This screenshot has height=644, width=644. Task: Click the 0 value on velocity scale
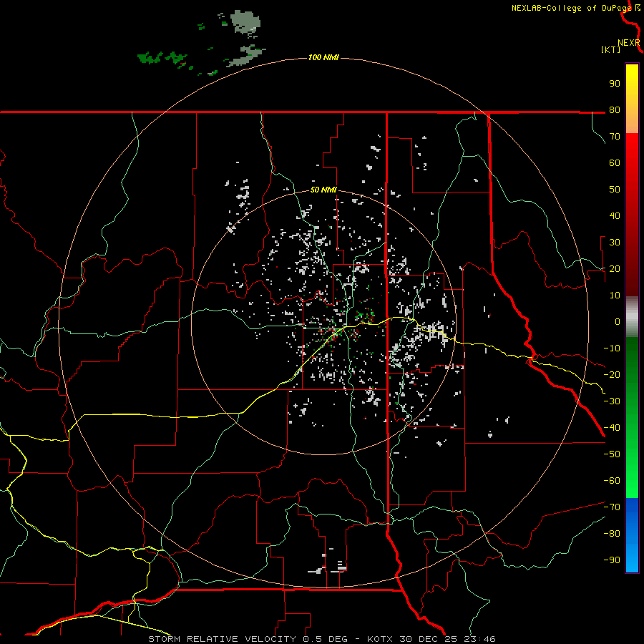point(618,321)
